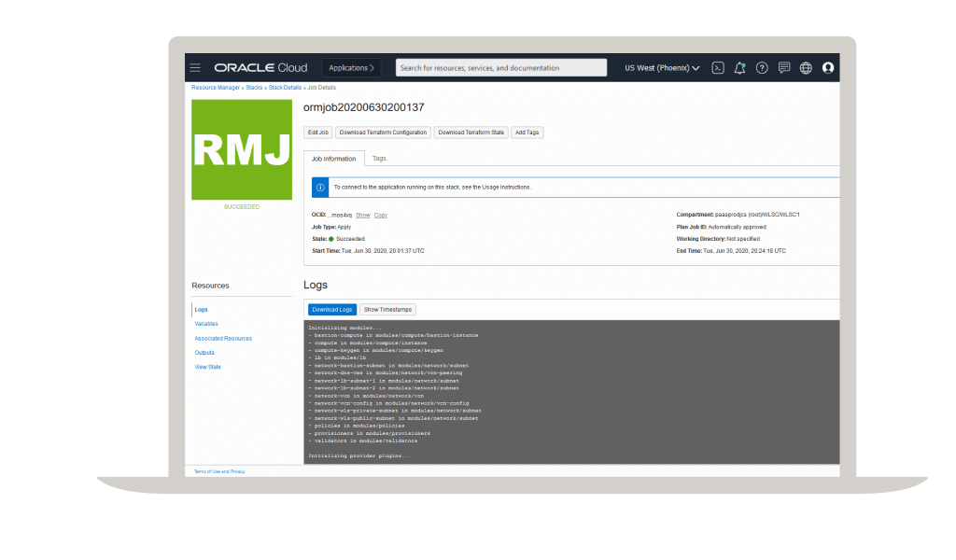Open the language globe icon
The width and height of the screenshot is (956, 560).
click(x=806, y=67)
